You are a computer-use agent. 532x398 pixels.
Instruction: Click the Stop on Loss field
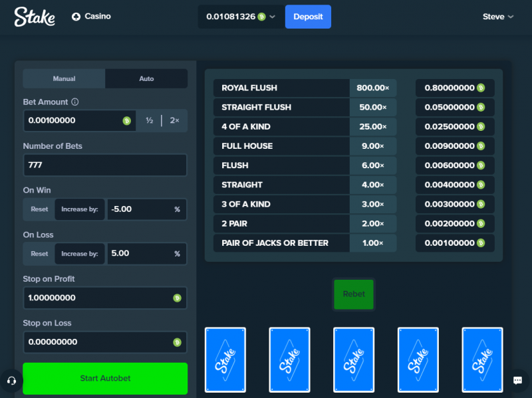[x=105, y=342]
